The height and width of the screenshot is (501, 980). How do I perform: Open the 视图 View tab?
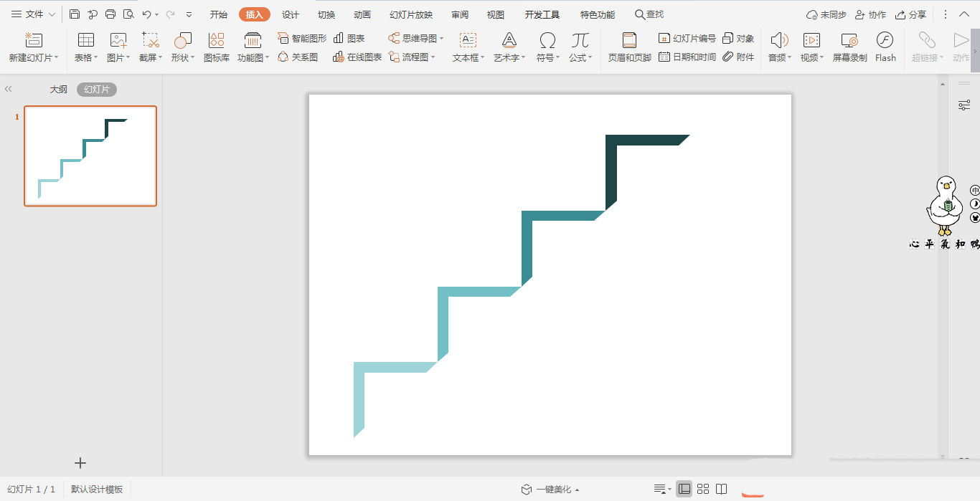click(496, 14)
